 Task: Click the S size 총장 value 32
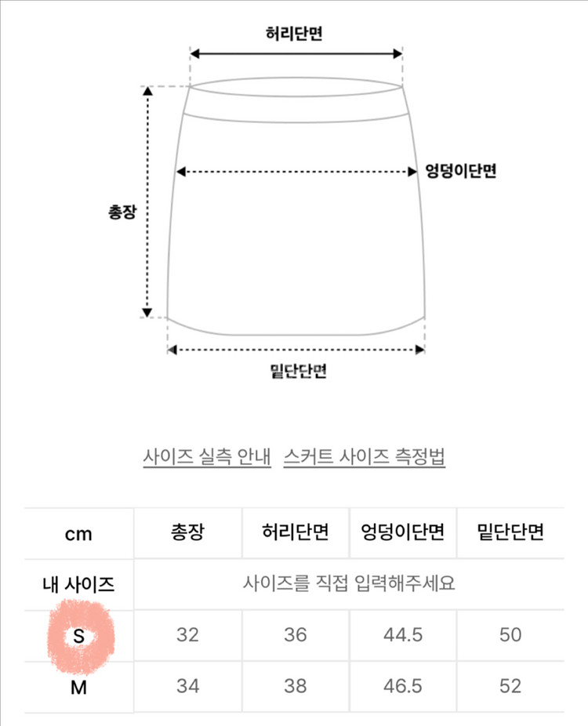pyautogui.click(x=187, y=635)
